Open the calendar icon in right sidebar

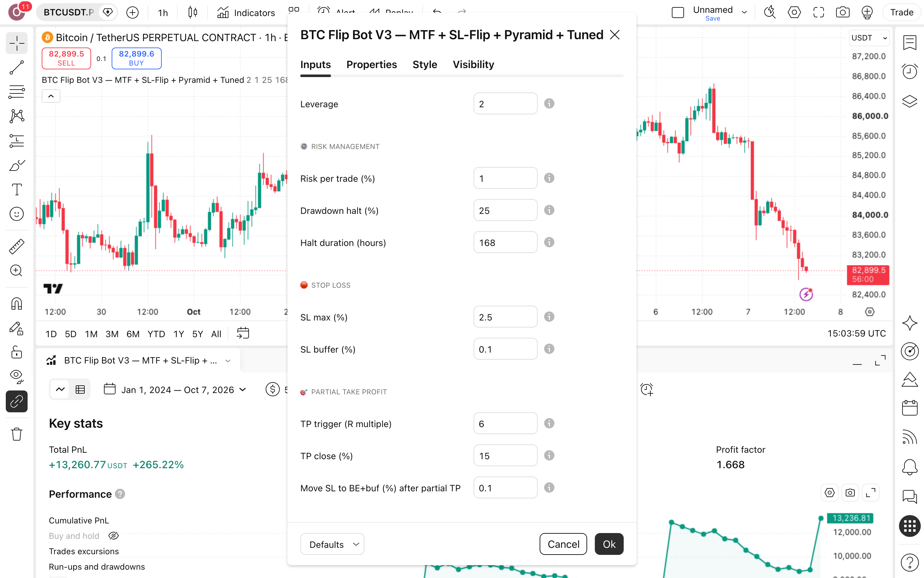pyautogui.click(x=910, y=408)
